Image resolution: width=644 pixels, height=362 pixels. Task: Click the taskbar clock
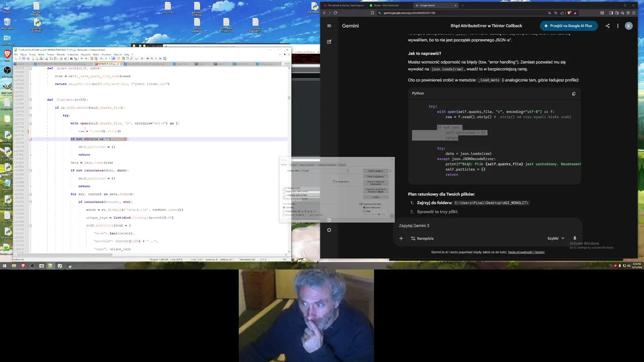[x=636, y=265]
